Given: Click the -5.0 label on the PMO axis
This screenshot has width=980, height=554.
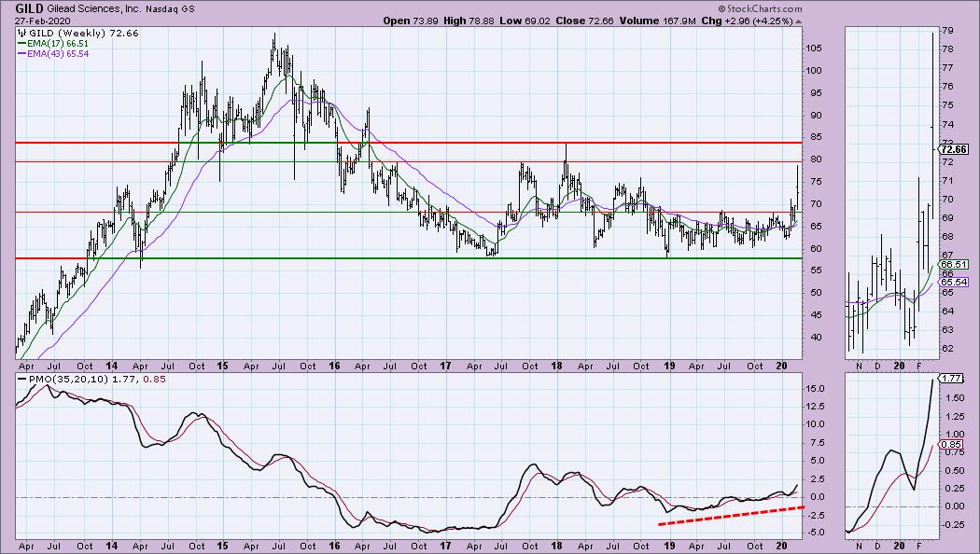Looking at the screenshot, I should pyautogui.click(x=816, y=533).
